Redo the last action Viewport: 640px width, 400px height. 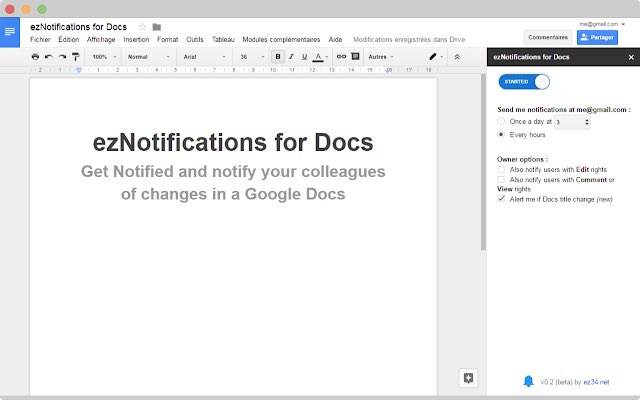click(62, 57)
